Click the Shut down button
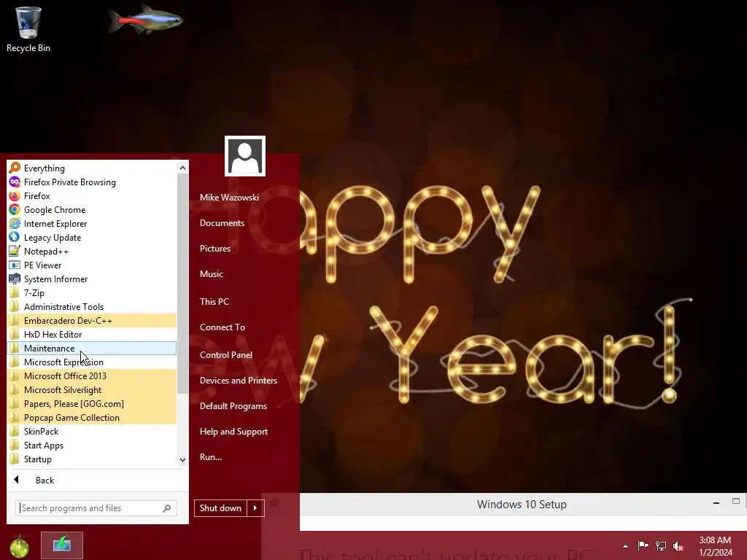This screenshot has width=747, height=560. coord(220,508)
